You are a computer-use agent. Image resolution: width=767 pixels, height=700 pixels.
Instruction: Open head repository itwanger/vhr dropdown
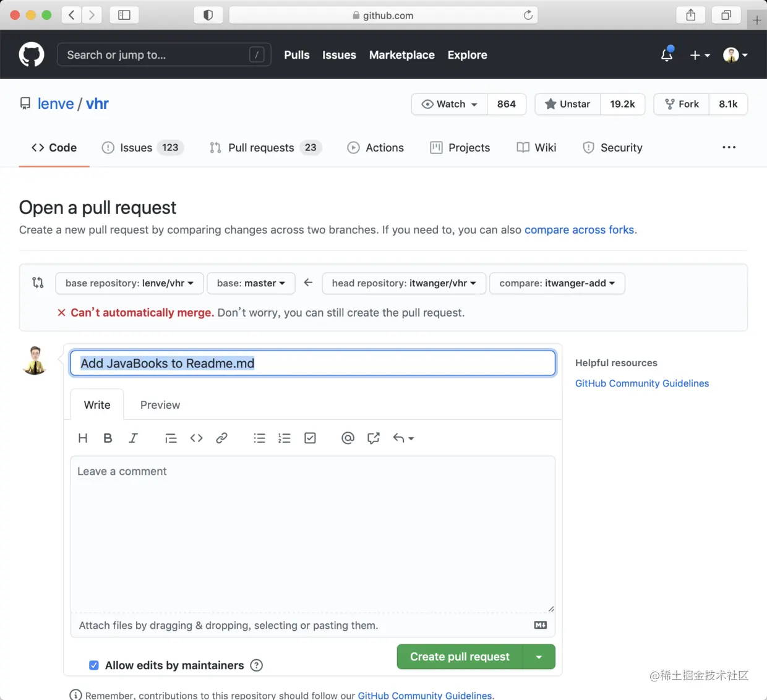pos(404,283)
